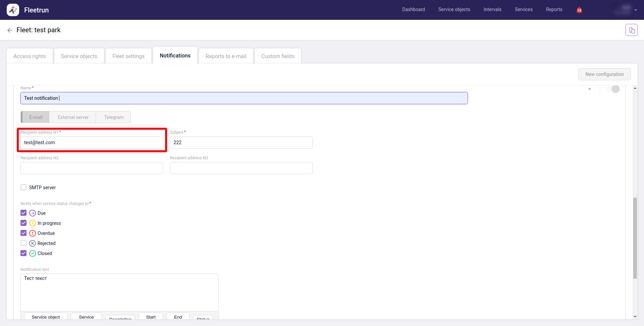Check the Rejected status checkbox
Screen dimensions: 644x326
point(23,243)
